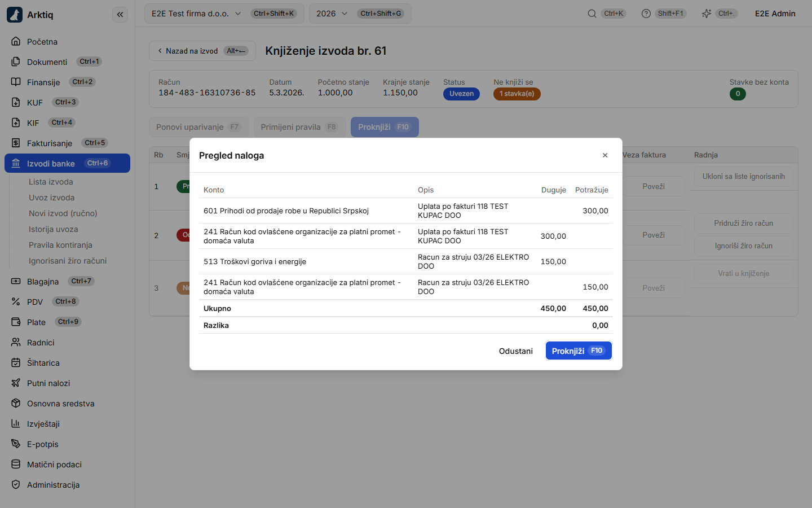Select Izvodi banke menu item
This screenshot has height=508, width=812.
tap(67, 163)
